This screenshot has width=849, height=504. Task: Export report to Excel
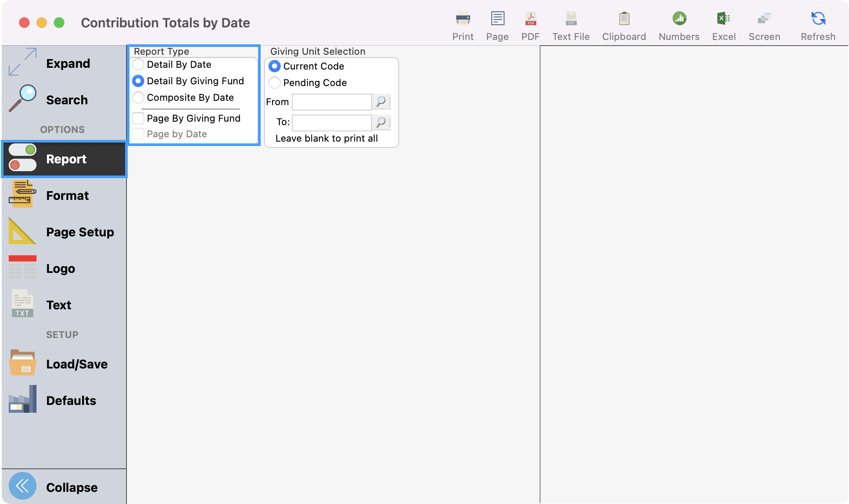tap(723, 24)
